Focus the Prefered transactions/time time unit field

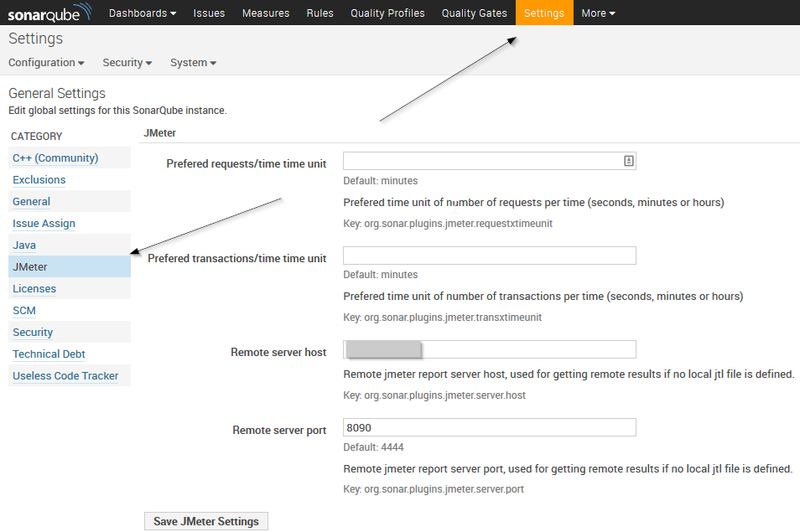(489, 256)
